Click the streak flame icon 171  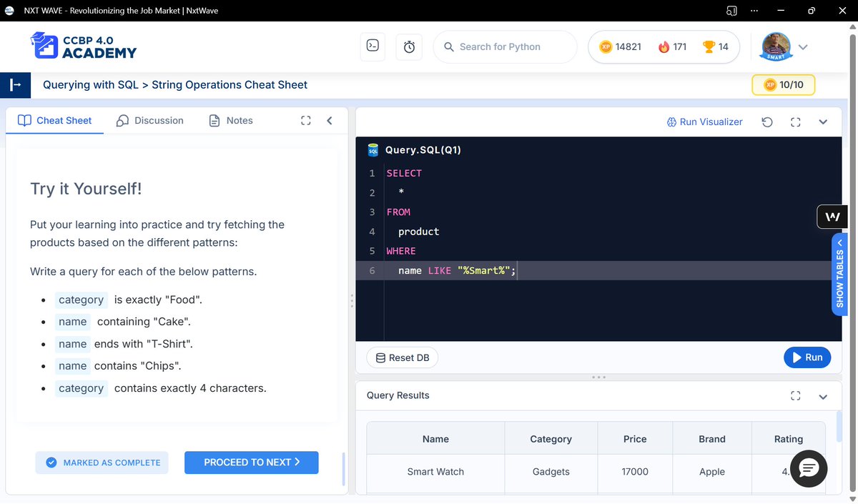tap(672, 46)
